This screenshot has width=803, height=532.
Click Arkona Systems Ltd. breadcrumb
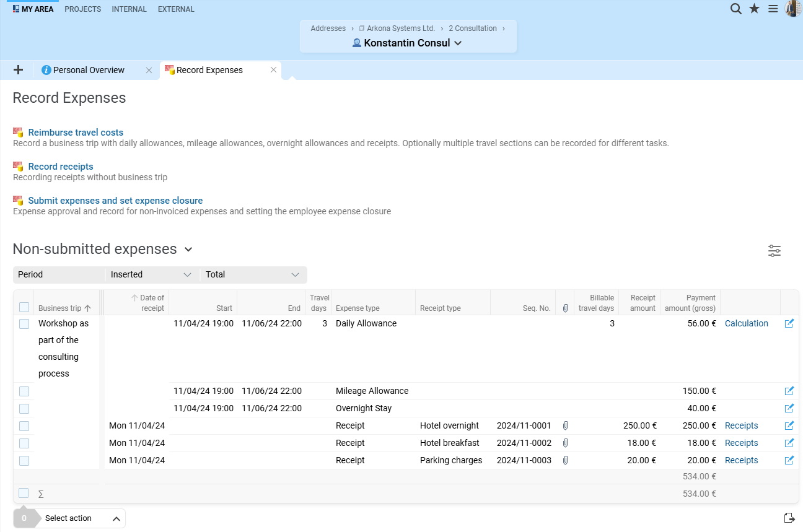(400, 28)
